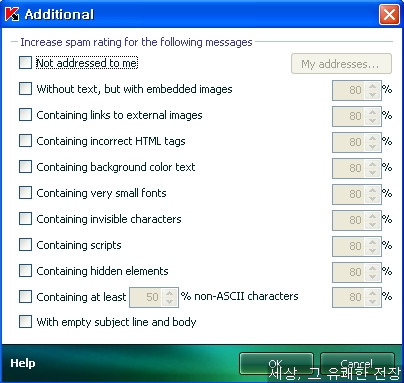Enable 'Not addressed to me' checkbox

tap(25, 63)
